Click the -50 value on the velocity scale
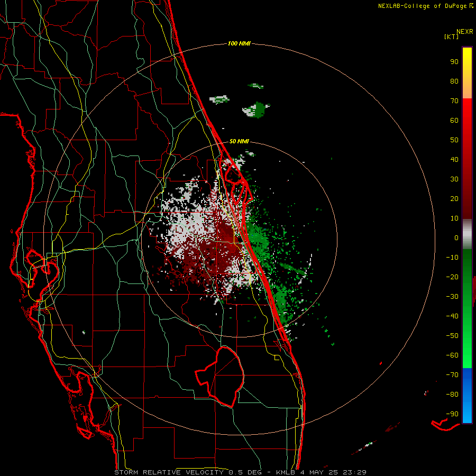Viewport: 476px width, 476px height. tap(452, 336)
